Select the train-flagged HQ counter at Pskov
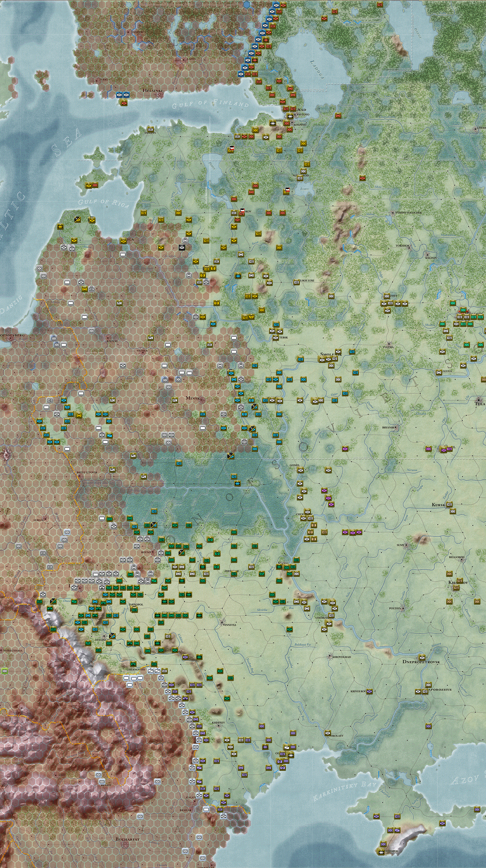This screenshot has width=486, height=868. [242, 212]
